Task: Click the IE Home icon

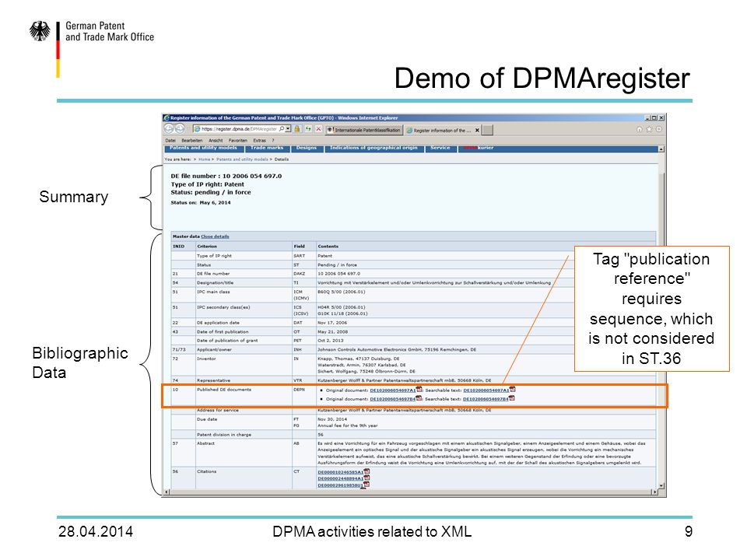Action: (x=640, y=129)
